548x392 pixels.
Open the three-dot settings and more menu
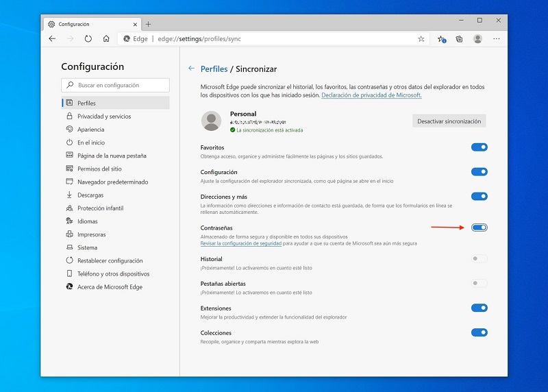(x=496, y=39)
